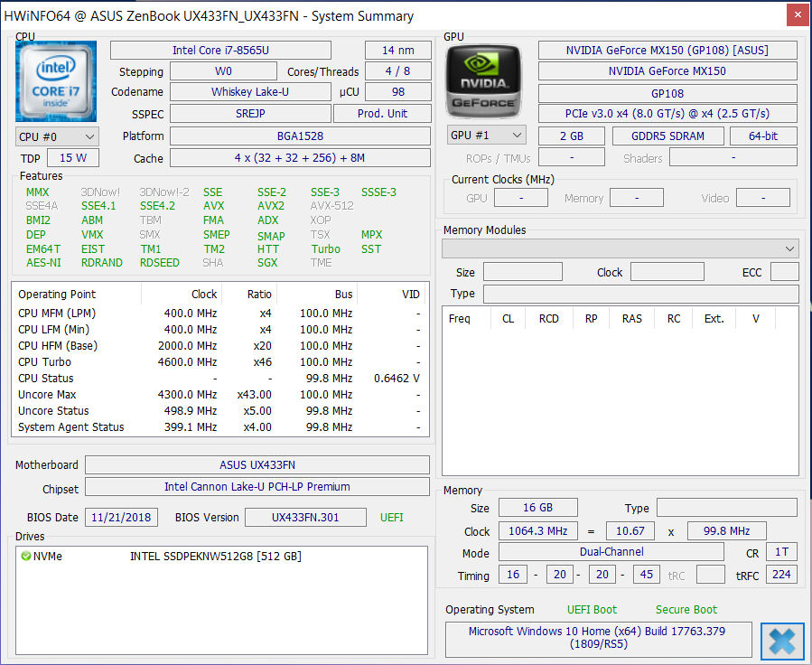Click the AES-NI feature label
The width and height of the screenshot is (812, 665).
coord(43,263)
